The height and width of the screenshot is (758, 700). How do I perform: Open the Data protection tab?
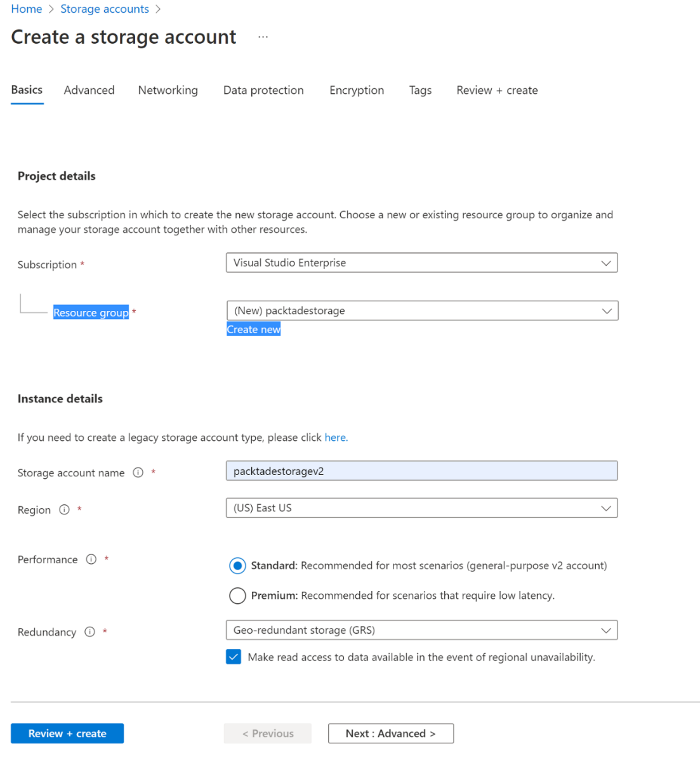click(263, 90)
